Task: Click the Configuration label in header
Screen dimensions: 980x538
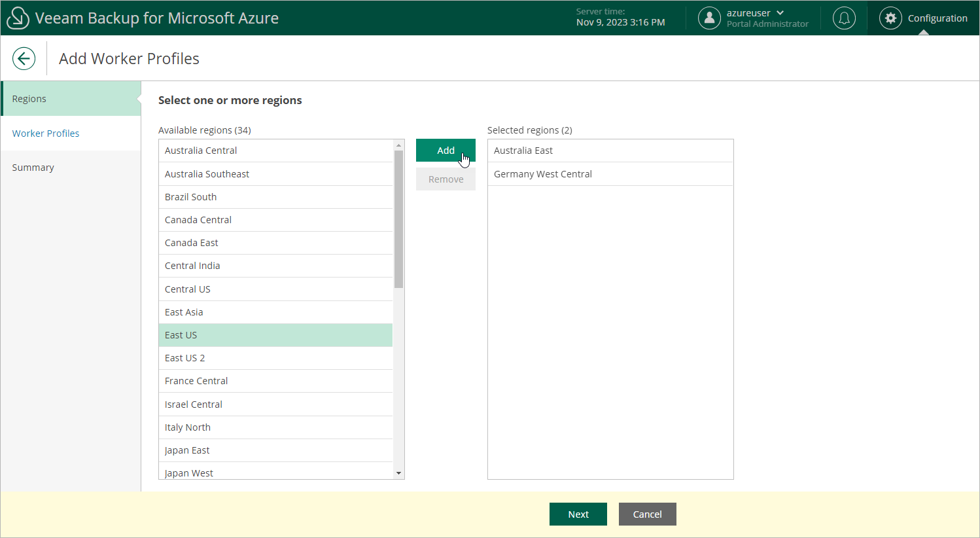Action: (x=937, y=18)
